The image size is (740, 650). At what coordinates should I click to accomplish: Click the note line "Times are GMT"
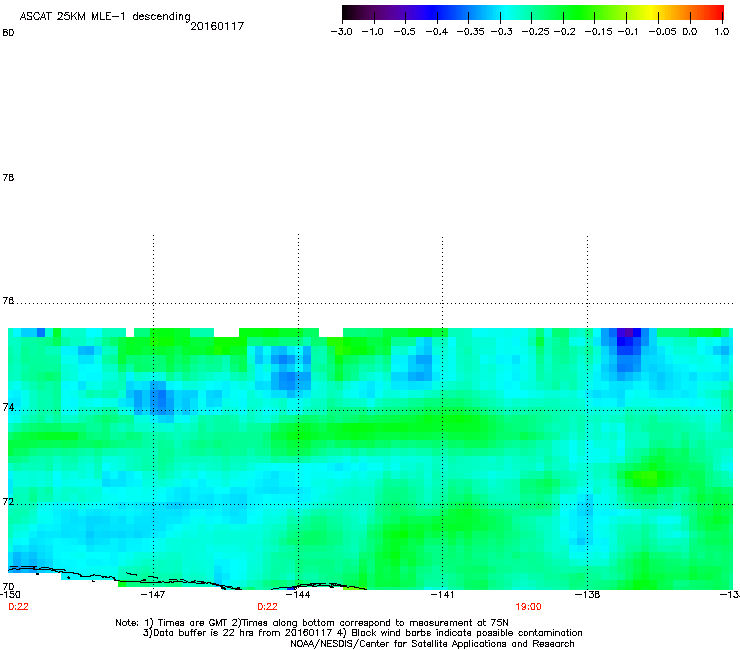pos(312,623)
